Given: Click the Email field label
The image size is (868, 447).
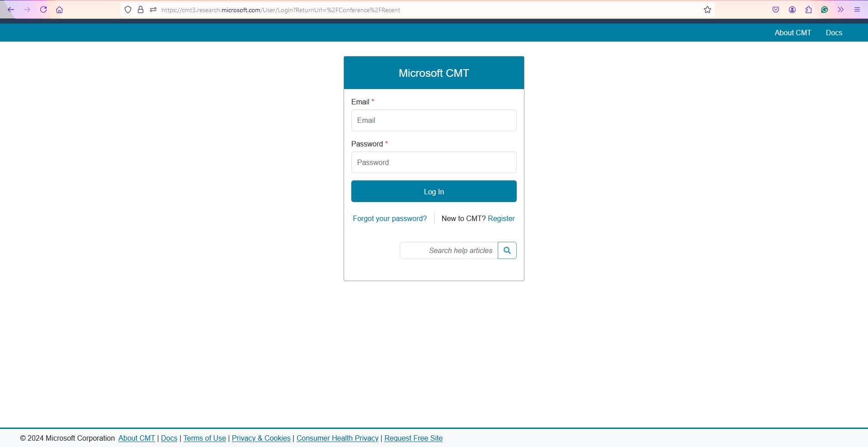Looking at the screenshot, I should tap(360, 102).
